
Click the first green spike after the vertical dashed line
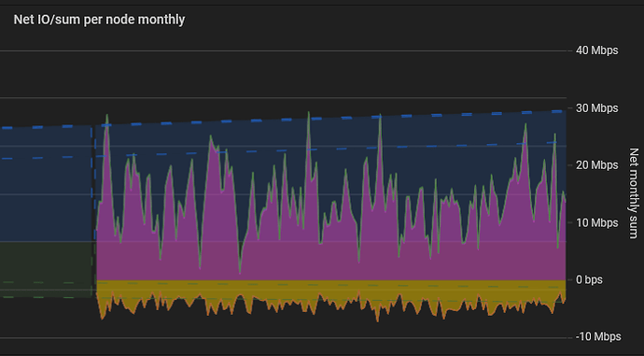pyautogui.click(x=107, y=117)
